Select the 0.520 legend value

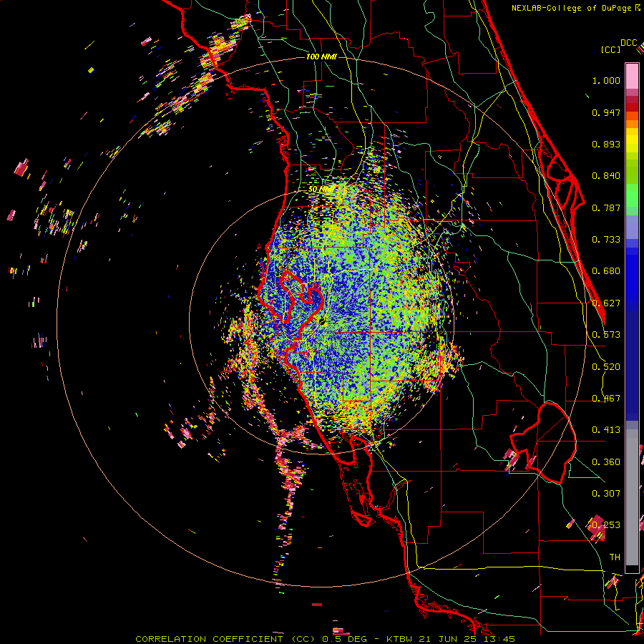(606, 367)
